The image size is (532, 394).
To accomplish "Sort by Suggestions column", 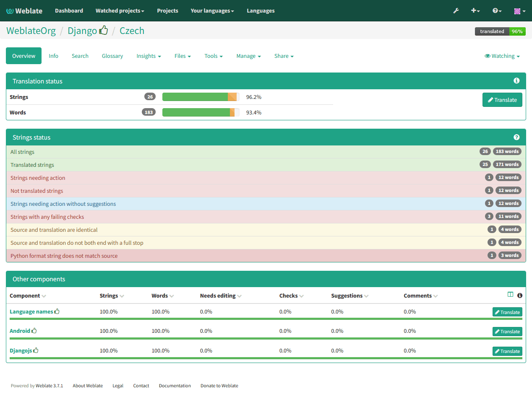I will click(350, 295).
